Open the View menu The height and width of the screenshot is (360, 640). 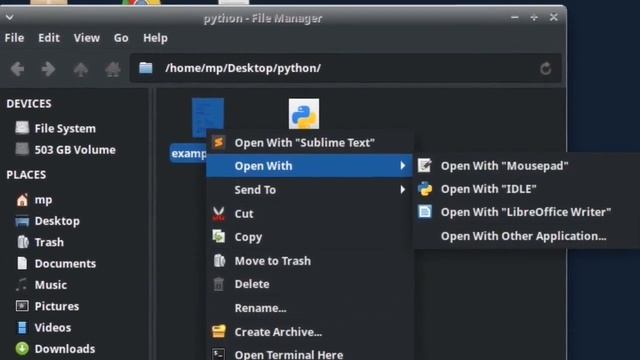[87, 38]
